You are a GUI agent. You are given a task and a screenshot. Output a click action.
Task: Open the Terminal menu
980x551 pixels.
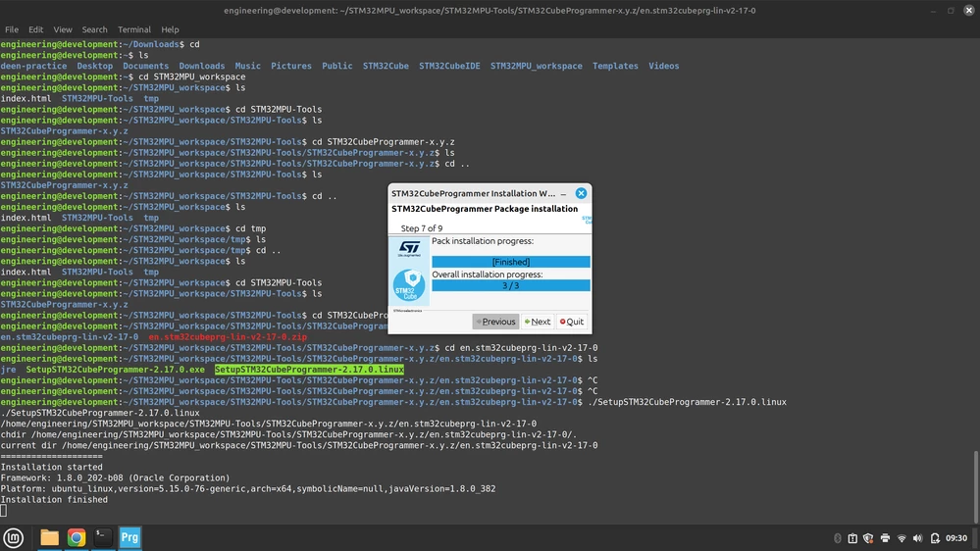coord(134,29)
